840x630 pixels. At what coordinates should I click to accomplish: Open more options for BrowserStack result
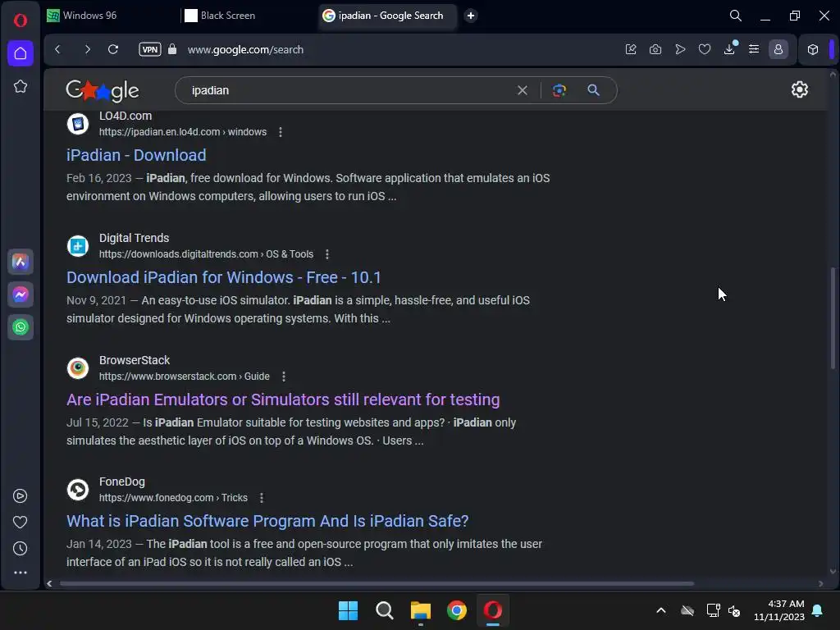point(283,376)
